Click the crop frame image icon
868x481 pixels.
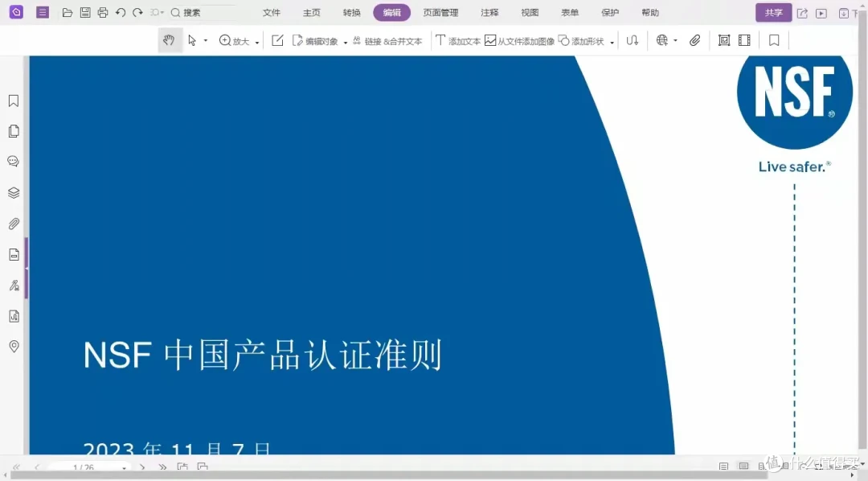click(x=724, y=40)
